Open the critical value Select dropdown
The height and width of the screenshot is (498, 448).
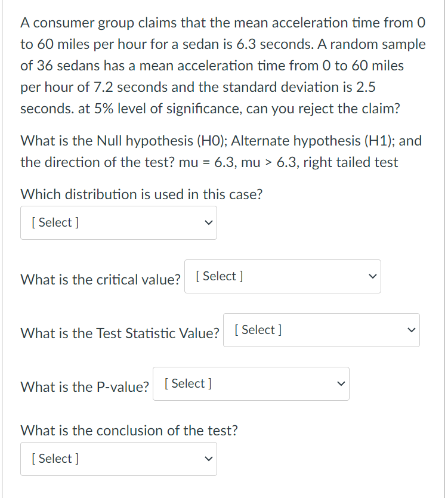coord(282,277)
